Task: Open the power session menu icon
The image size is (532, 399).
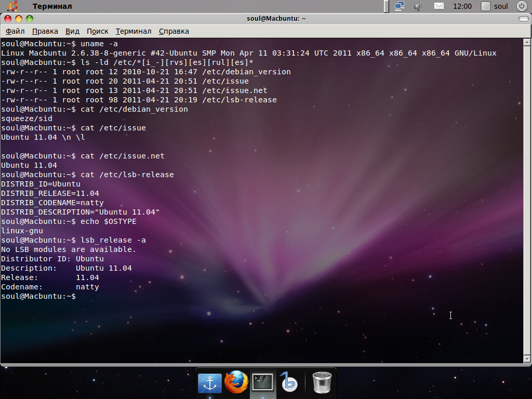Action: pyautogui.click(x=522, y=6)
